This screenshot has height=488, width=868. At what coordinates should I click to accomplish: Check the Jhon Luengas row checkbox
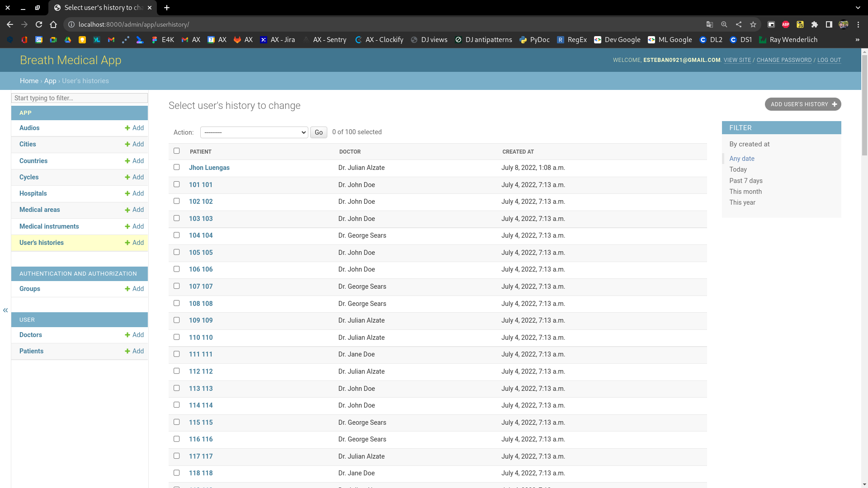click(x=177, y=167)
